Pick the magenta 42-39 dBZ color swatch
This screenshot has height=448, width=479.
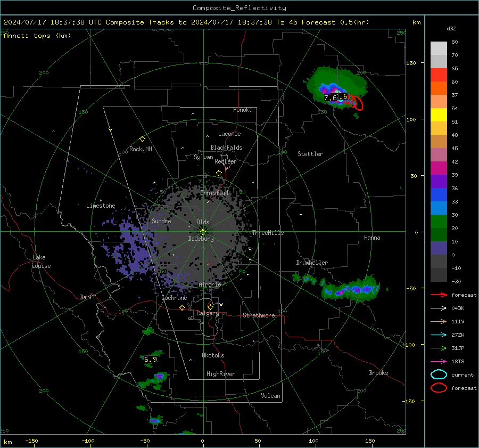(x=439, y=168)
